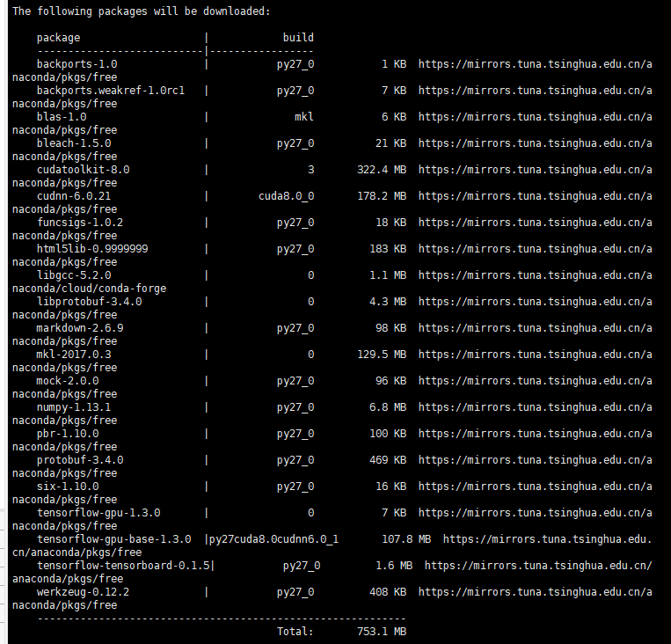Click the tensorflow-tensorboard-0.1.5 package name
The width and height of the screenshot is (671, 644).
pyautogui.click(x=123, y=566)
